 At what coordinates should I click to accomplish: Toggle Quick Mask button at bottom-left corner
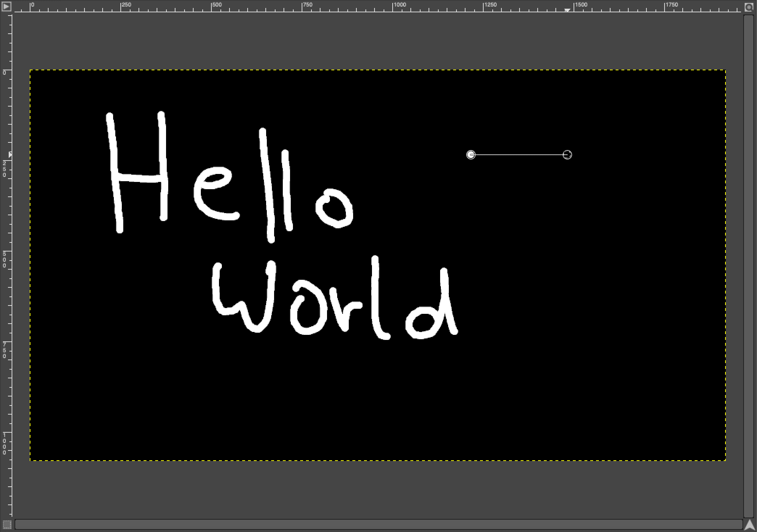(7, 524)
